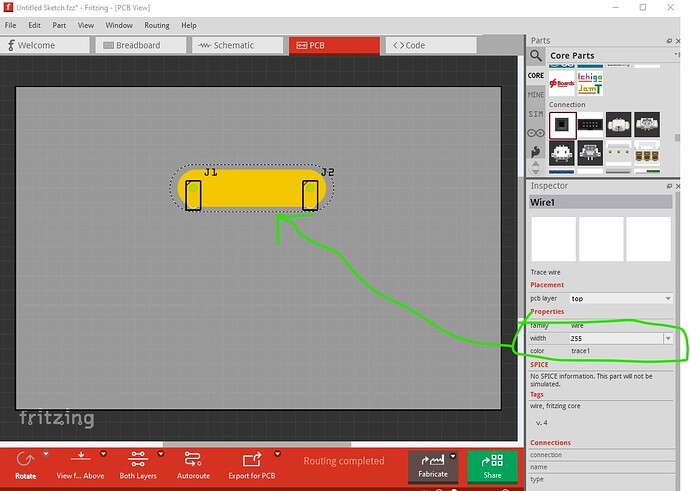This screenshot has height=491, width=690.
Task: Click the width value field 255
Action: pyautogui.click(x=616, y=338)
